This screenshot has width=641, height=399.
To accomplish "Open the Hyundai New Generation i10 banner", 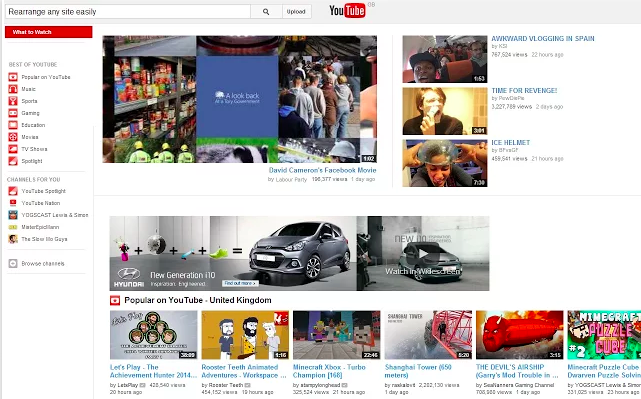I will point(233,253).
